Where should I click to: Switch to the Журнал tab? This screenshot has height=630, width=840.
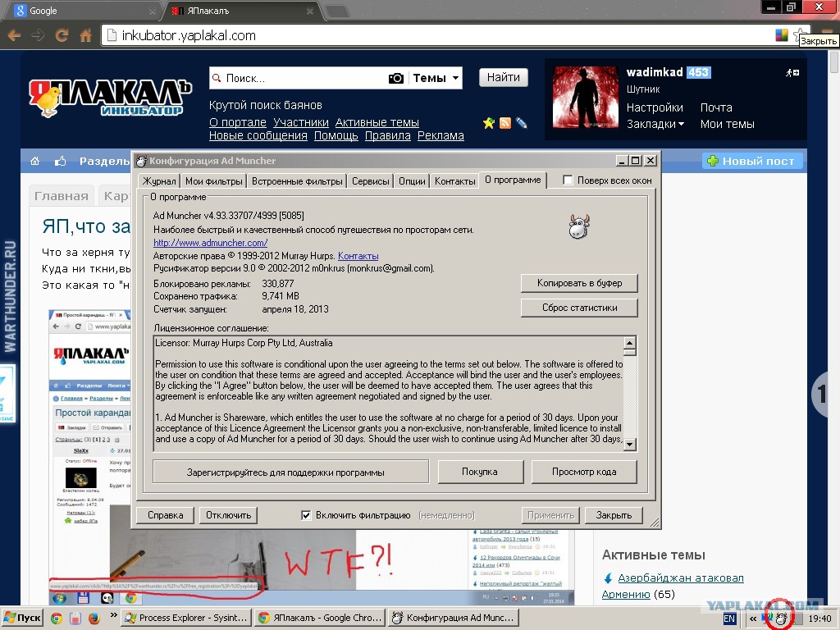click(x=159, y=181)
